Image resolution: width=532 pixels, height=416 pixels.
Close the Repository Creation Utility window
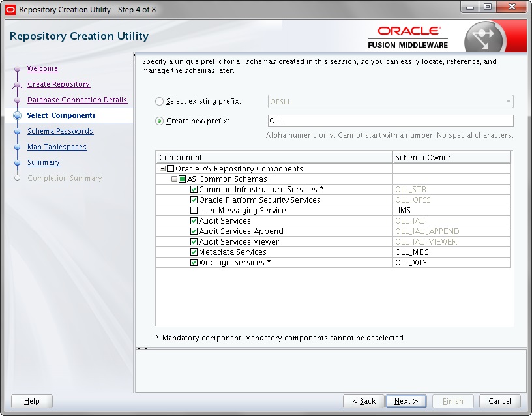[x=512, y=7]
